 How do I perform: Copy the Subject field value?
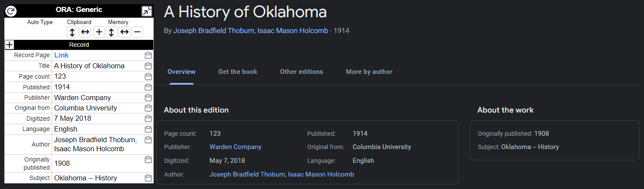point(148,178)
